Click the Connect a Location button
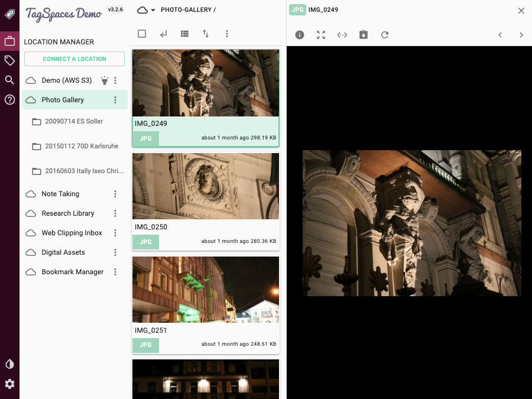 (74, 59)
